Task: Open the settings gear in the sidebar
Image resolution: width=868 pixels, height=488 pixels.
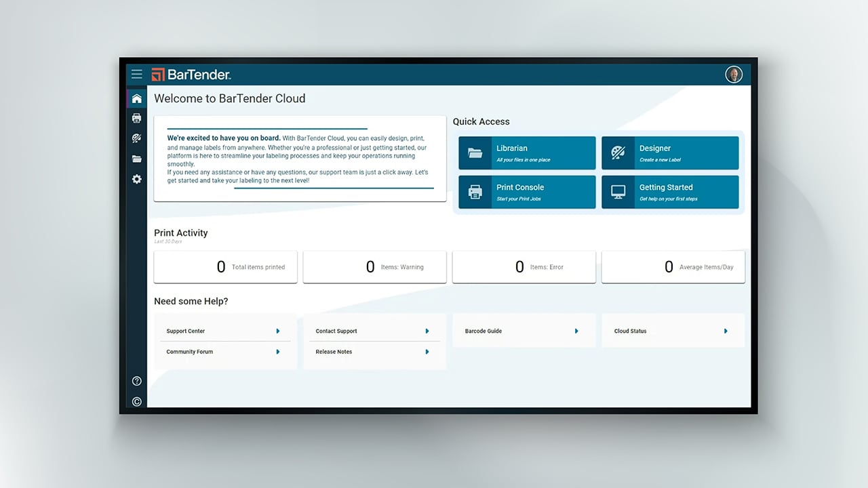Action: coord(136,179)
